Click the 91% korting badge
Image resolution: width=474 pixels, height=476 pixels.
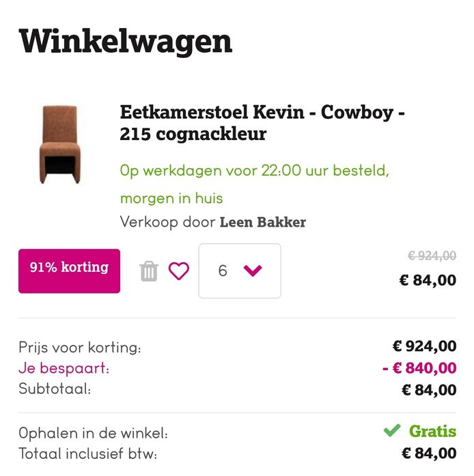pyautogui.click(x=69, y=271)
